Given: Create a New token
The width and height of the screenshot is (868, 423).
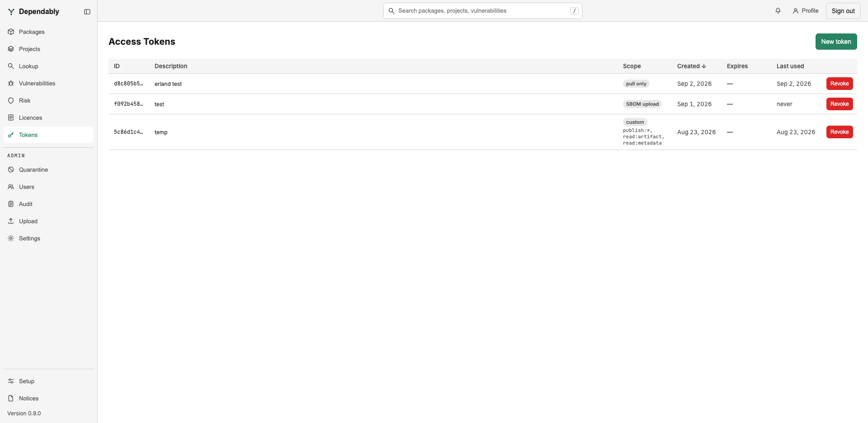Looking at the screenshot, I should (x=836, y=42).
